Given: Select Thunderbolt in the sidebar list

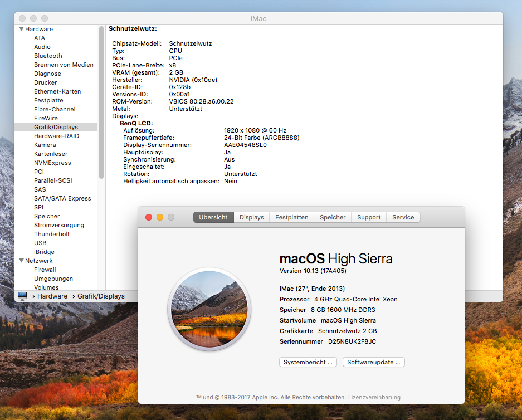Looking at the screenshot, I should (x=52, y=234).
